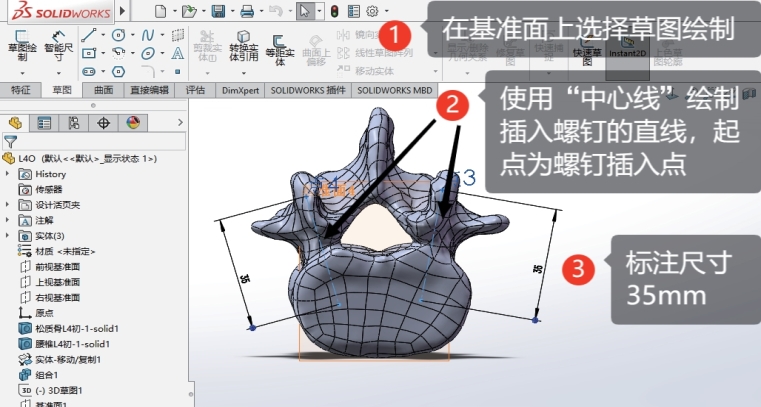Expand the History tree node
761x407 pixels.
[7, 174]
